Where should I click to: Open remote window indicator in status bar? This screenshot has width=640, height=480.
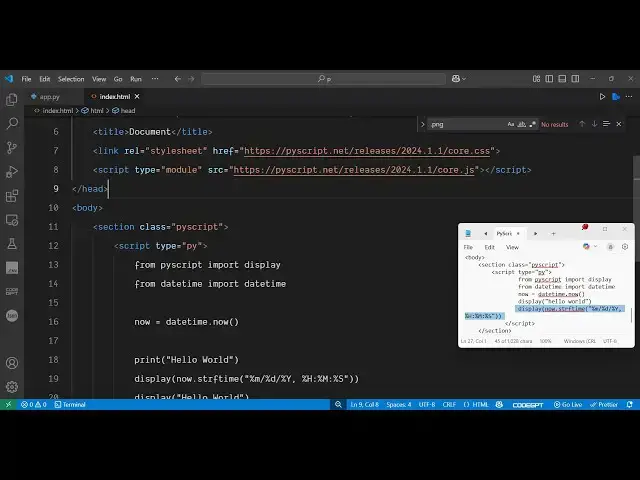point(8,404)
